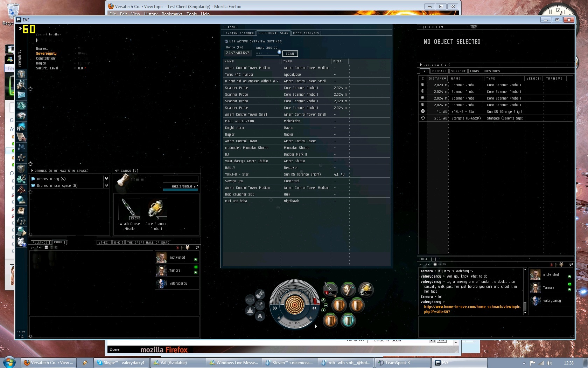Toggle the high slot rack visibility button
Image resolution: width=588 pixels, height=368 pixels.
coord(323,300)
